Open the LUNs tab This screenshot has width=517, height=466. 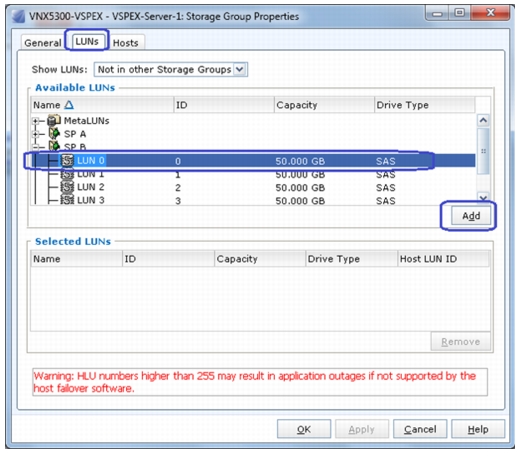pos(87,41)
